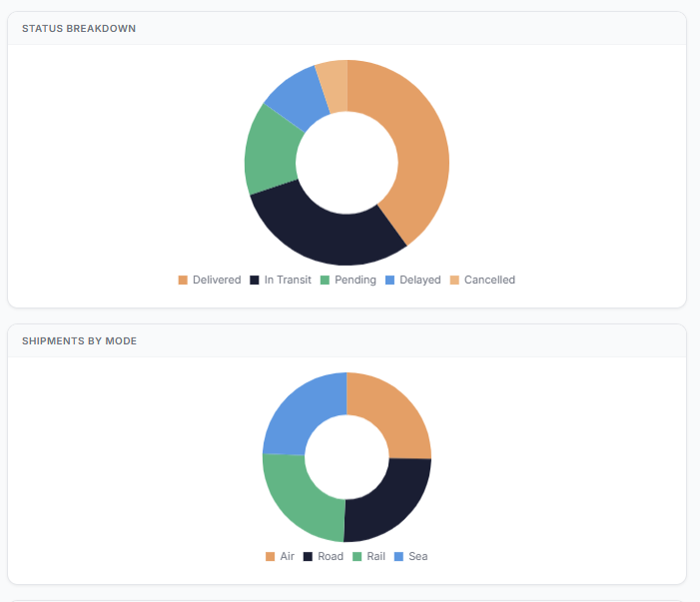Screen dimensions: 700x602
Task: Select the Delivered legend label
Action: [x=217, y=280]
